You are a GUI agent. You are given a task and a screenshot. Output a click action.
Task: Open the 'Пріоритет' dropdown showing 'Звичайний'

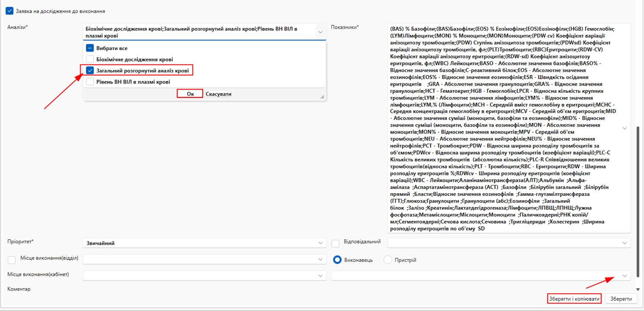tap(320, 243)
